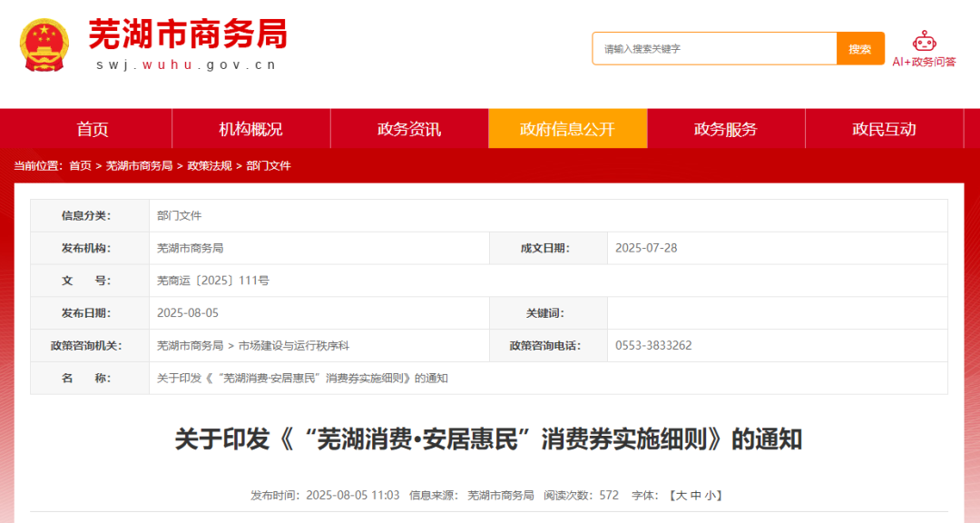This screenshot has width=980, height=523.
Task: Set font size to 小
Action: (709, 495)
